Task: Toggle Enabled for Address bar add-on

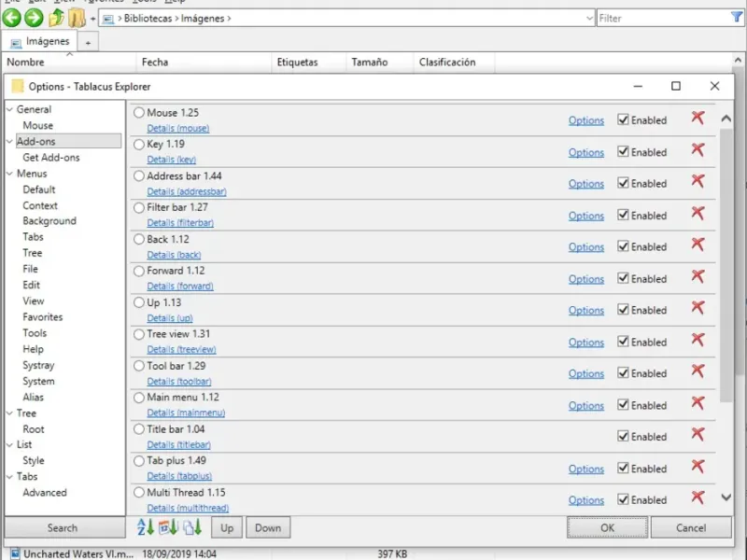Action: point(623,183)
